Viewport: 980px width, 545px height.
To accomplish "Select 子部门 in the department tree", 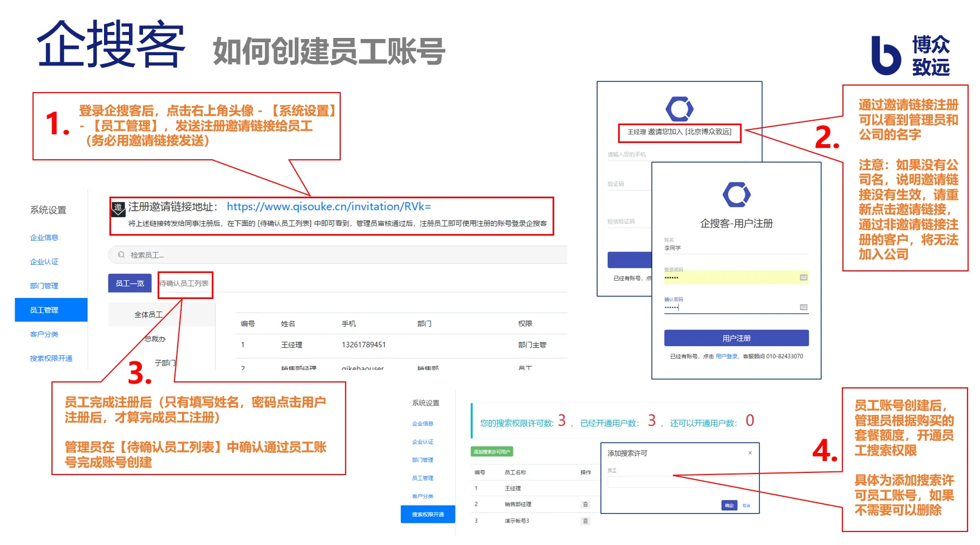I will [165, 362].
